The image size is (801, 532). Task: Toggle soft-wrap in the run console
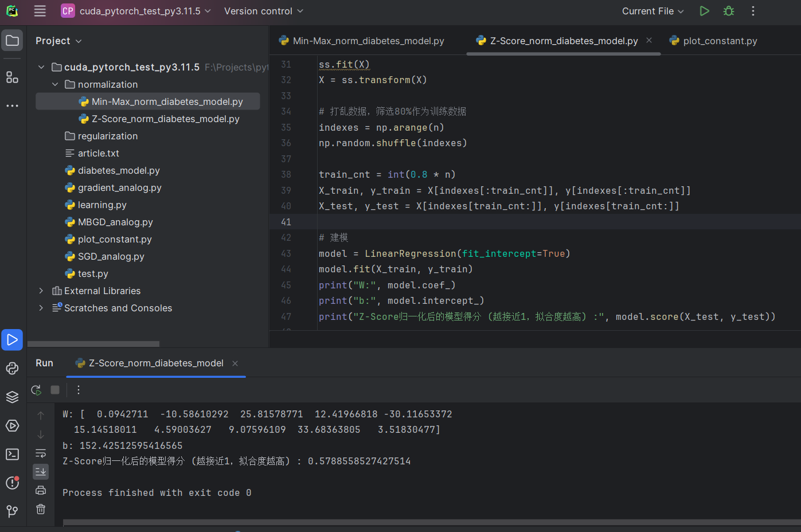click(41, 453)
